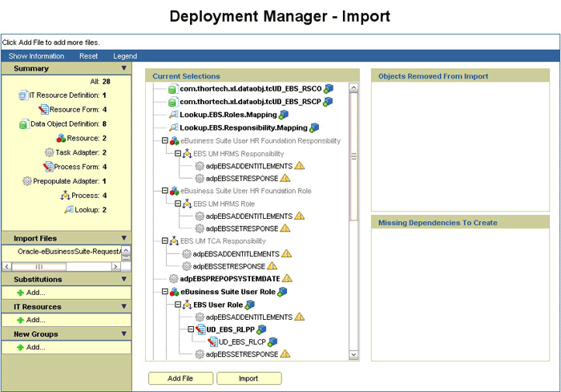Click the process icon beside EBS UM TCA Responsibility

tap(174, 241)
